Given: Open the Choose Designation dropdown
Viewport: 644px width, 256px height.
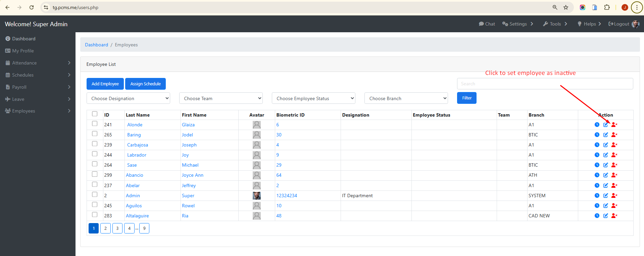Looking at the screenshot, I should tap(128, 98).
